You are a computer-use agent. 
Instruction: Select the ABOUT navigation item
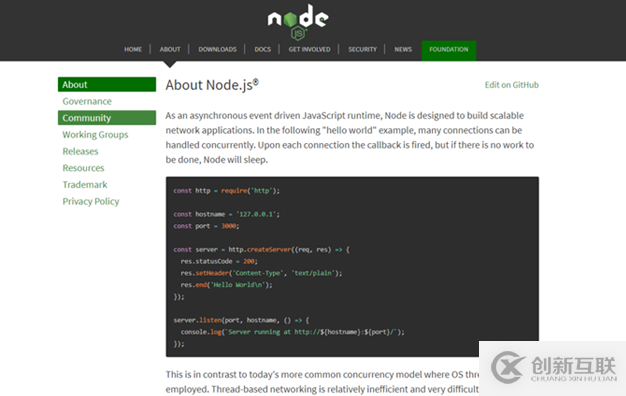170,50
